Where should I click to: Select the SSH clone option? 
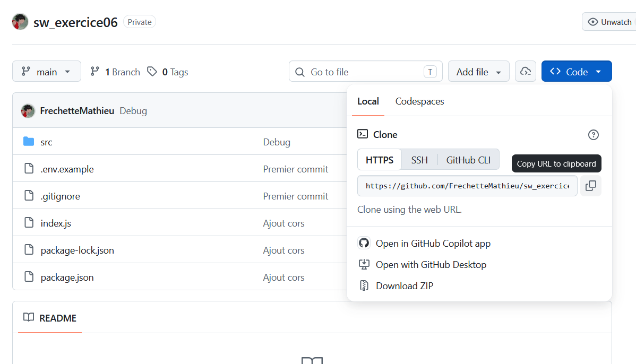[419, 160]
